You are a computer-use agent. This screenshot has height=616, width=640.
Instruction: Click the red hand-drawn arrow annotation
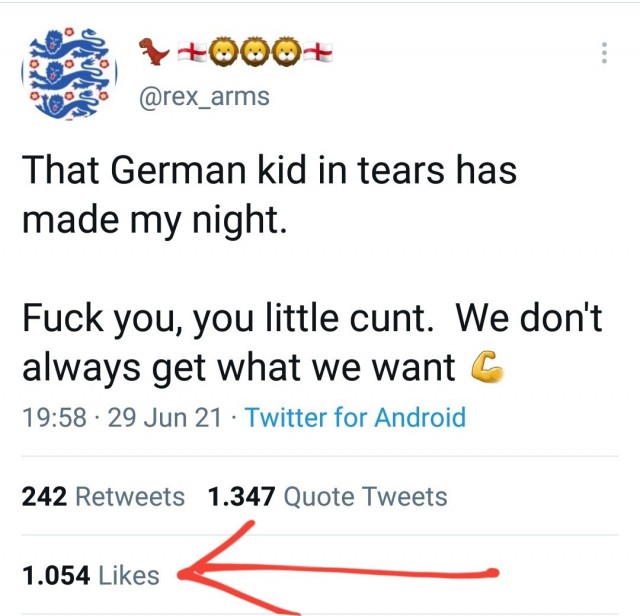pos(338,569)
